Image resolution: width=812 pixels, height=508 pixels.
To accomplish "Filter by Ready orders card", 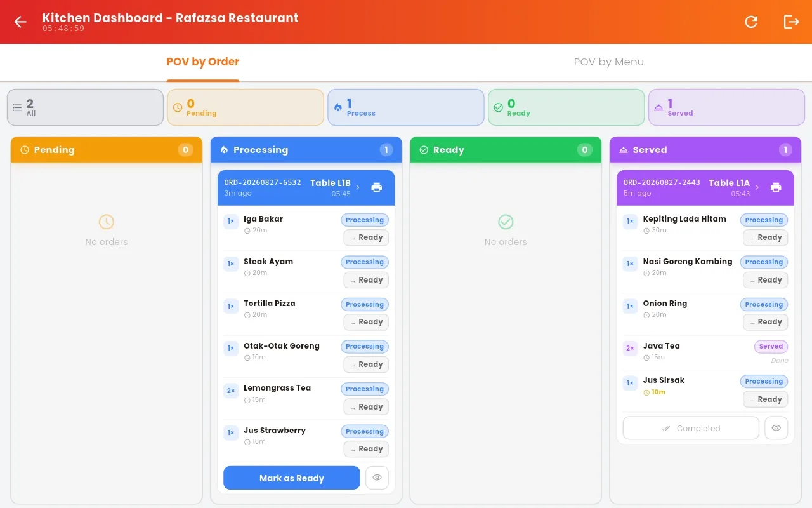I will (566, 107).
